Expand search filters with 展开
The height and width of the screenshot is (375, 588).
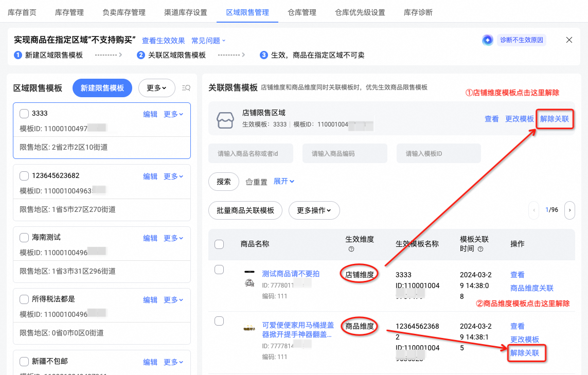284,181
